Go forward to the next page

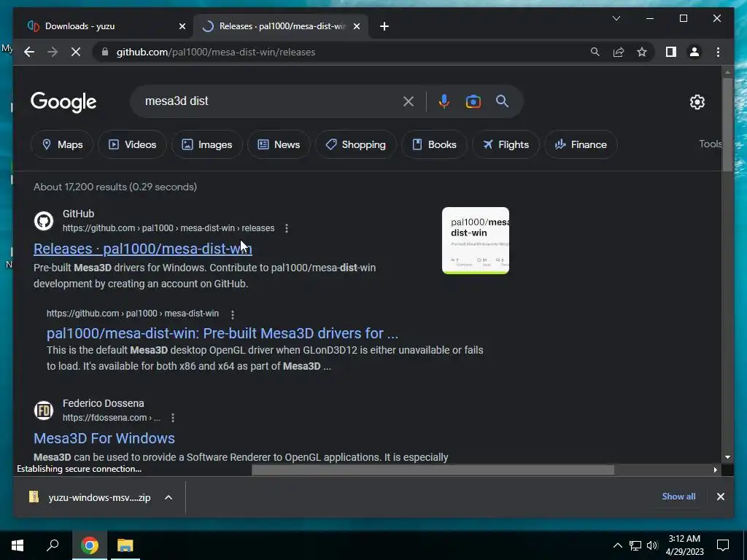[53, 52]
